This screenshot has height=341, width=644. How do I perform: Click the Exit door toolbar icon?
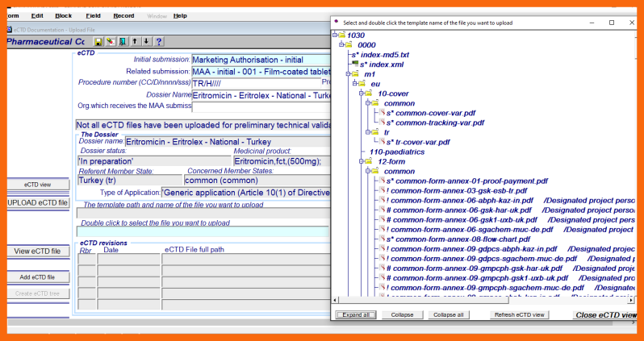point(122,42)
